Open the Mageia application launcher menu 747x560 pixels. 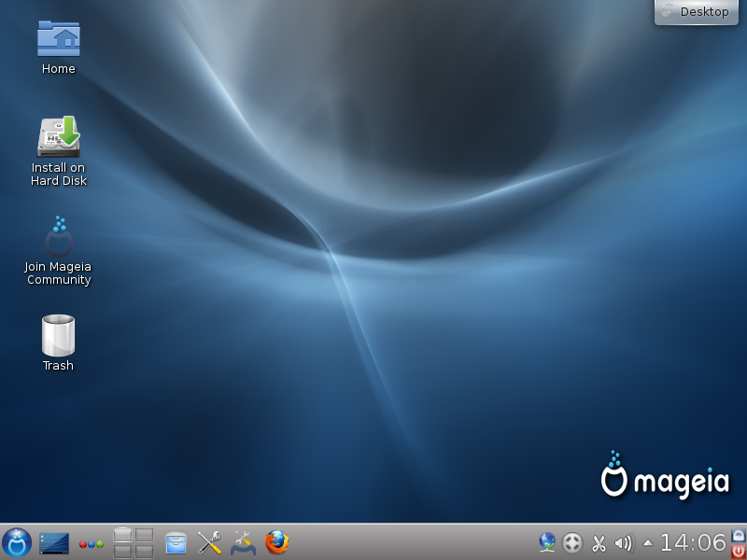pos(17,542)
